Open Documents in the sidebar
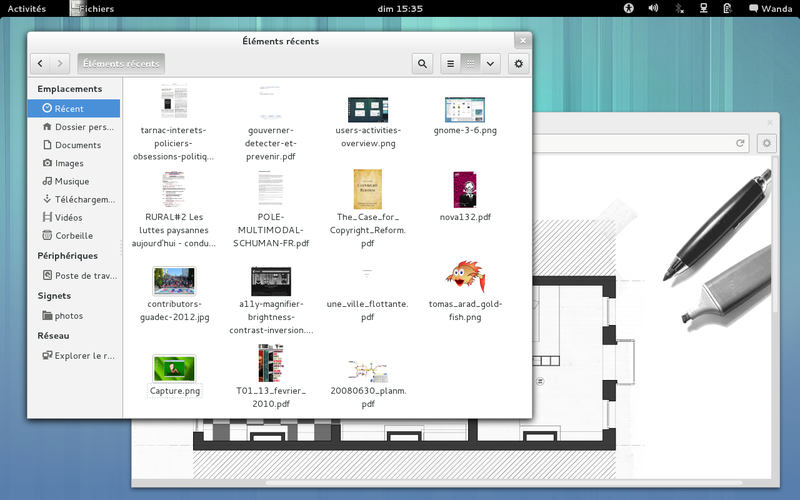 (77, 145)
